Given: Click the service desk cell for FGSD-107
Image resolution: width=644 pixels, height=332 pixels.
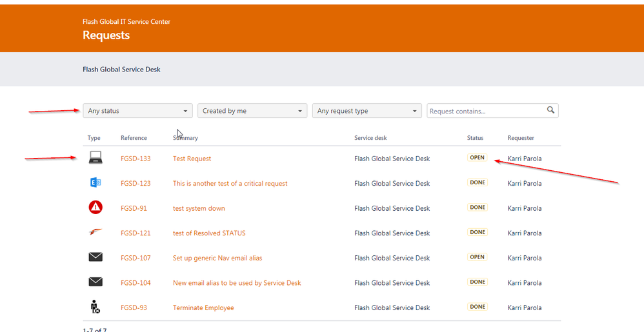Looking at the screenshot, I should click(x=392, y=258).
